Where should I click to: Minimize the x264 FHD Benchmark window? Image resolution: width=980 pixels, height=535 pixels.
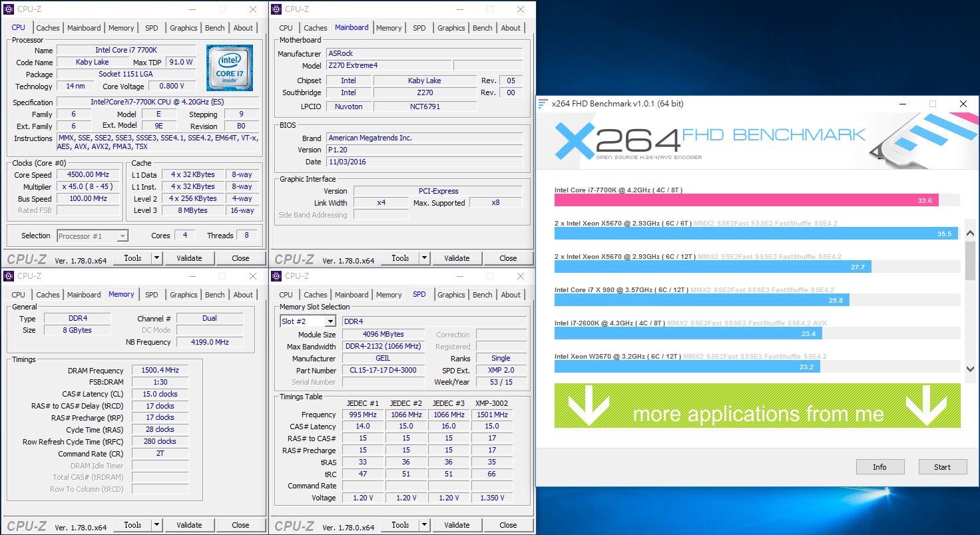[902, 104]
